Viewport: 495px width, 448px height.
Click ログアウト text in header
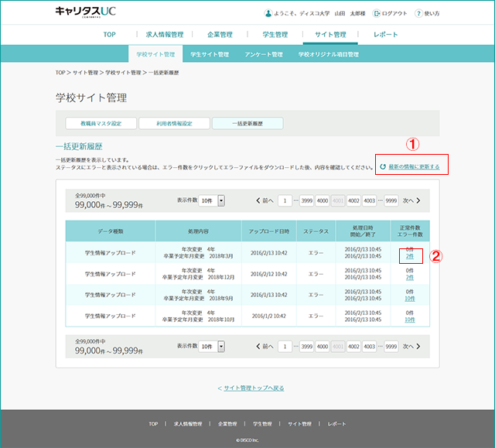point(394,13)
